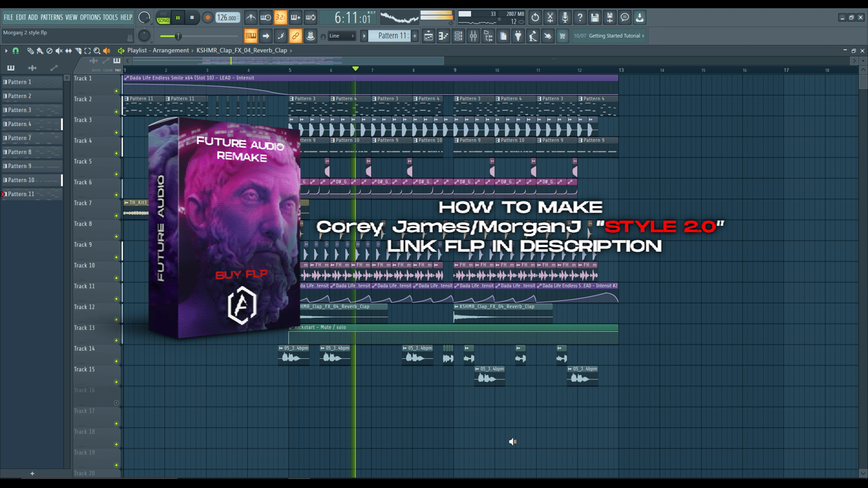Select the Zoom magnifier tool in playlist
The height and width of the screenshot is (488, 868).
click(97, 51)
